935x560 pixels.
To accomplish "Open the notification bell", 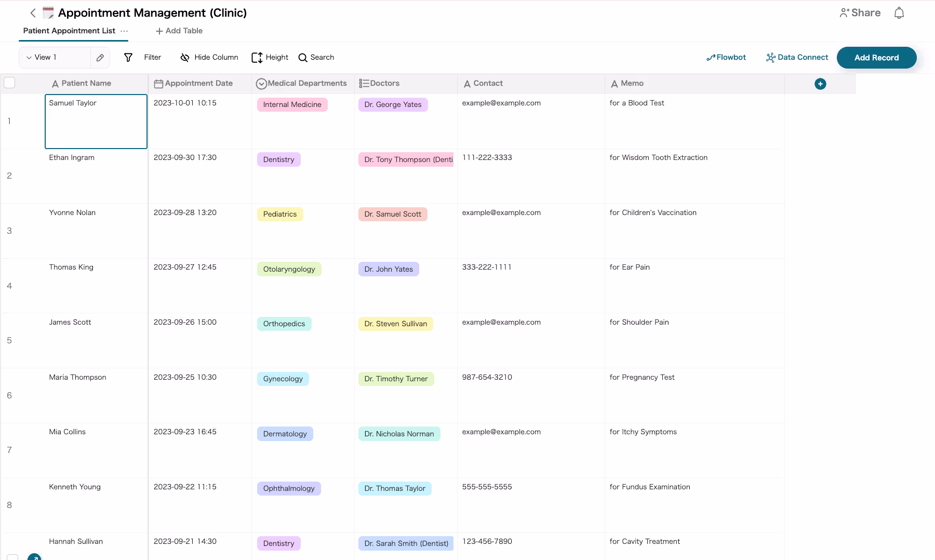I will [899, 13].
